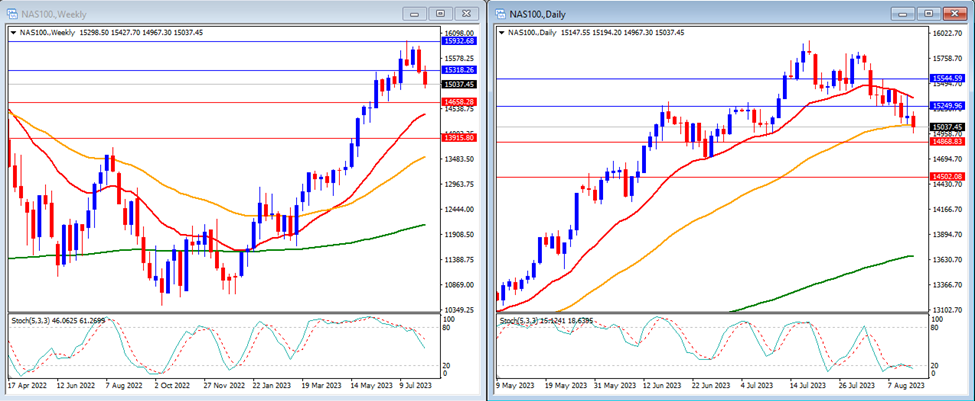The height and width of the screenshot is (401, 975).
Task: Click the chart icon in the NAS100 Weekly title bar
Action: click(x=12, y=13)
